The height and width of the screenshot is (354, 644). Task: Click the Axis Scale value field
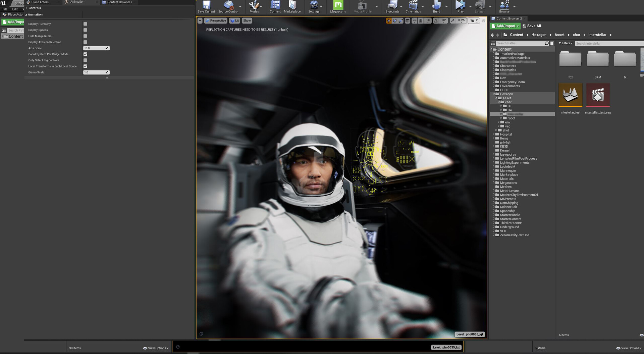96,48
